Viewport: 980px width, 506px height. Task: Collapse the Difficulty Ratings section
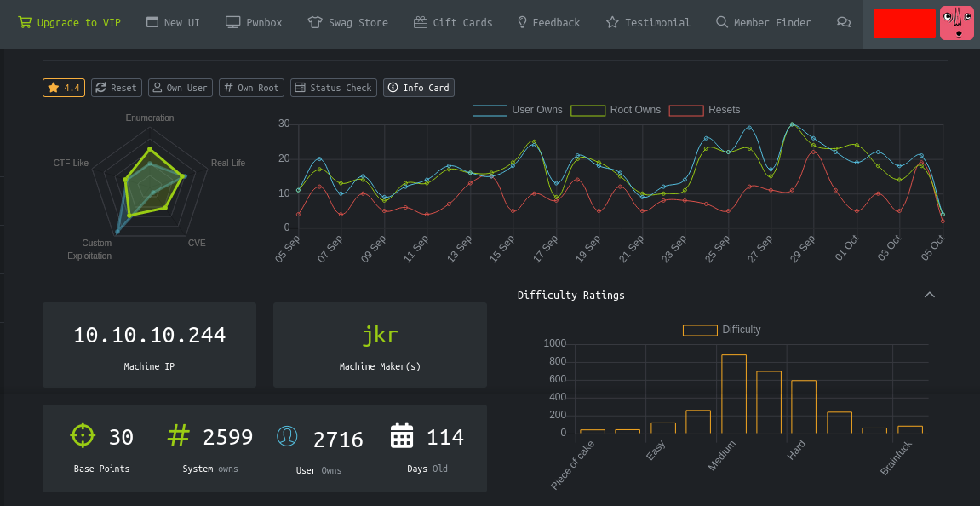coord(930,295)
